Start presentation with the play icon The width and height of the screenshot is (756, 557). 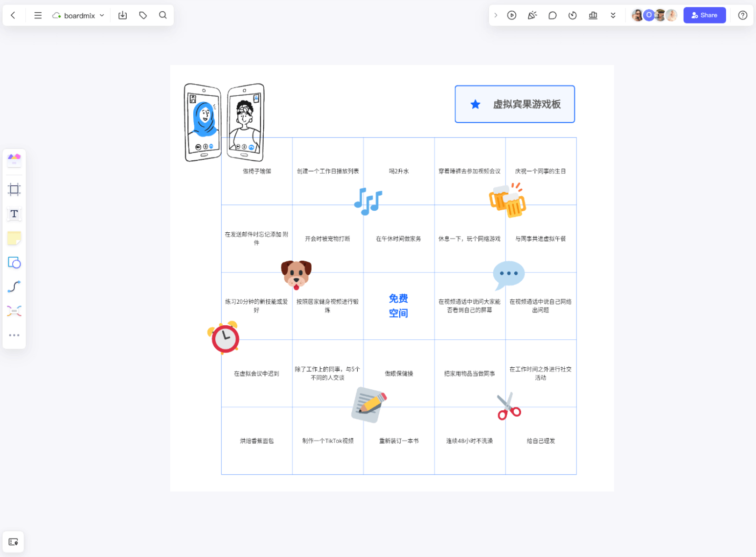pyautogui.click(x=512, y=15)
